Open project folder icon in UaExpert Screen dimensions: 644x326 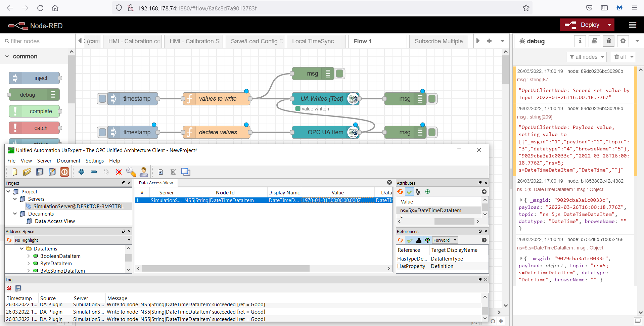tap(27, 172)
